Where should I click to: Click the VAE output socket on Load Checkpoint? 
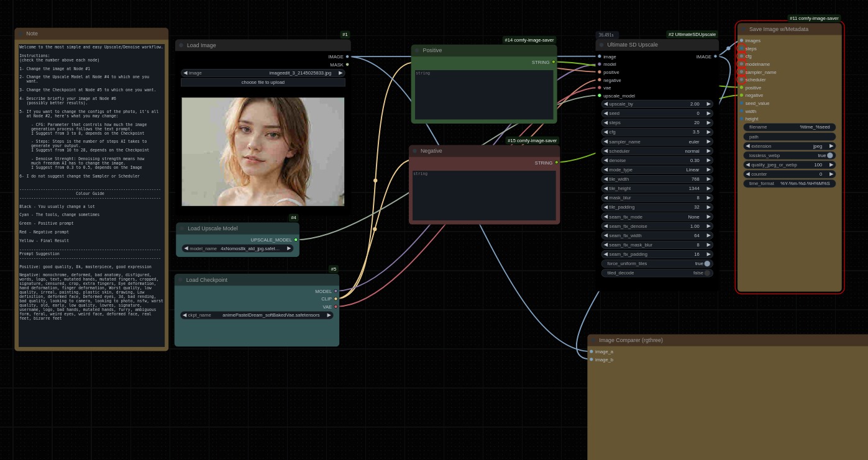336,307
